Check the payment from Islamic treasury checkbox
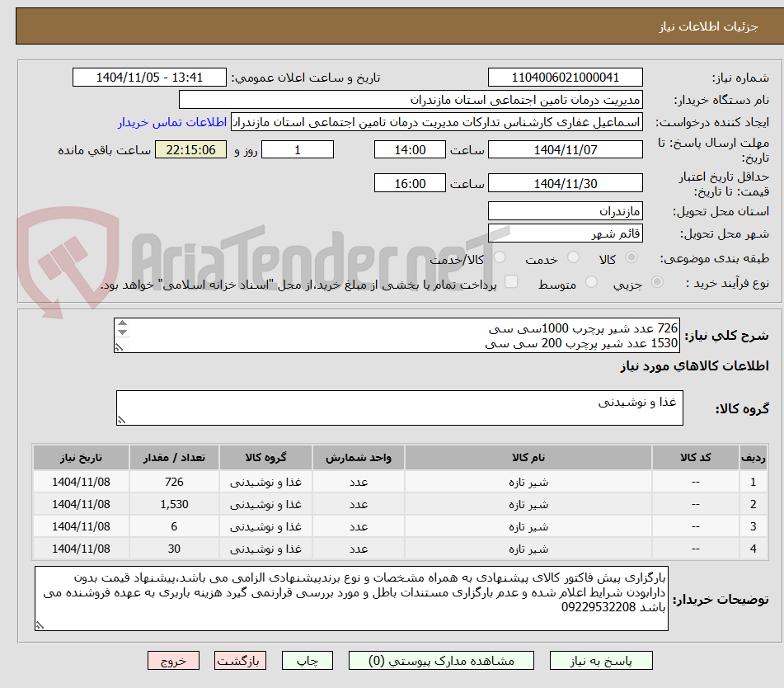 (513, 282)
